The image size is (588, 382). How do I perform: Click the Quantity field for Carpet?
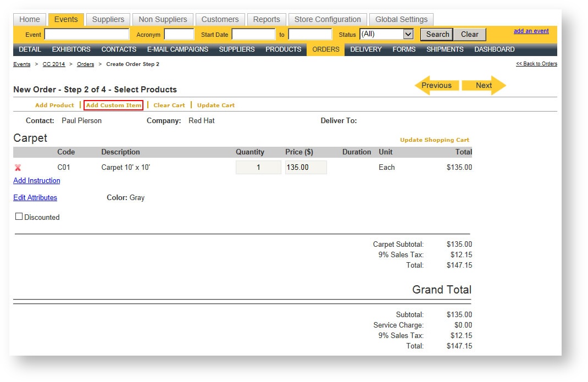coord(258,168)
